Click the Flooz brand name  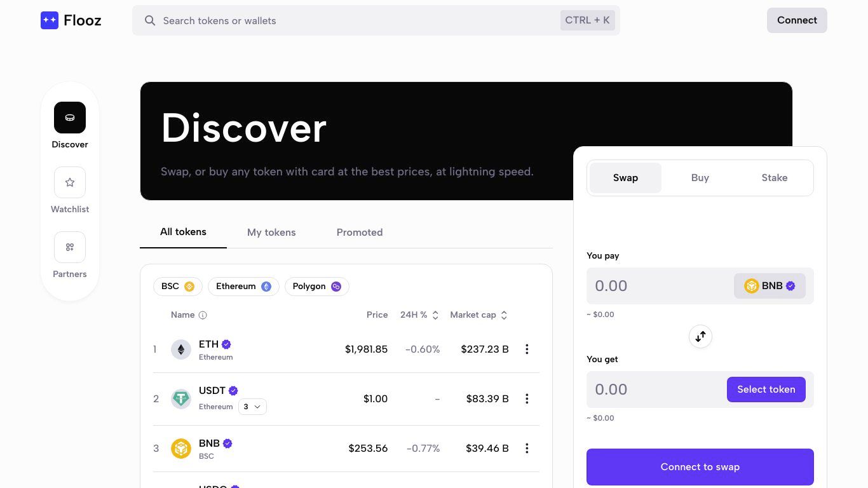click(x=83, y=21)
